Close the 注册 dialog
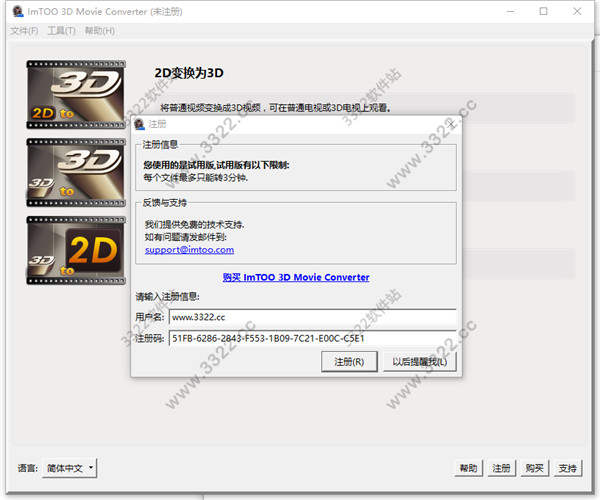Viewport: 600px width, 500px height. click(452, 124)
